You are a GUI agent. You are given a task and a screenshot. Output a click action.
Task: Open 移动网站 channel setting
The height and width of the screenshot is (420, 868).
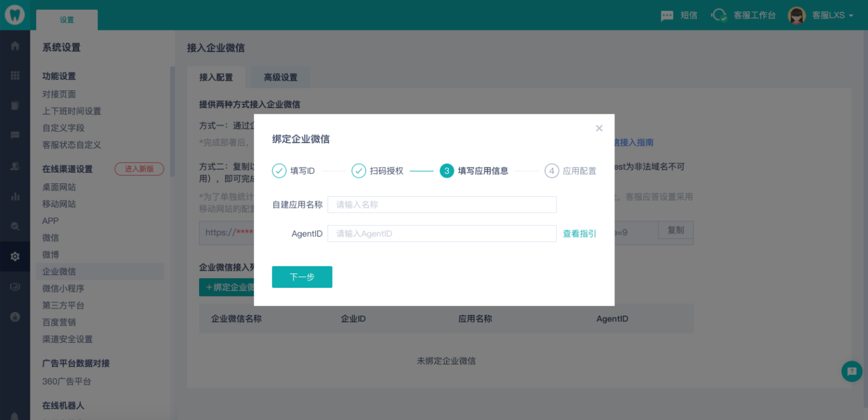[x=59, y=204]
